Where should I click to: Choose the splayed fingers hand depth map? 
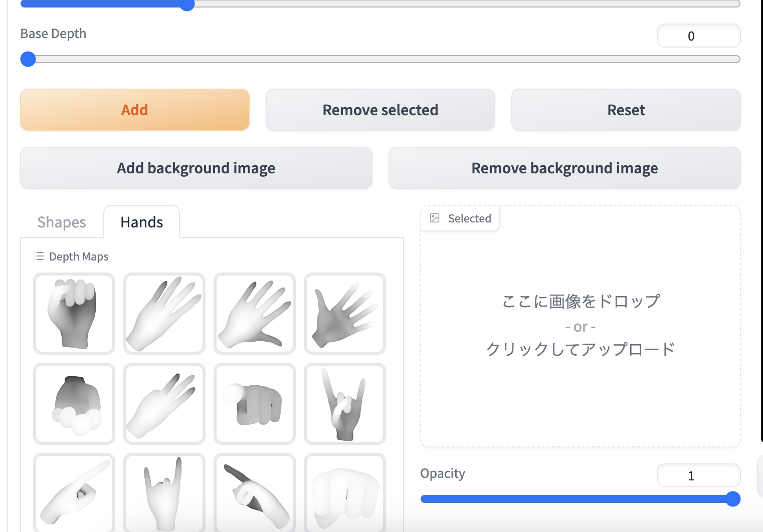click(254, 314)
